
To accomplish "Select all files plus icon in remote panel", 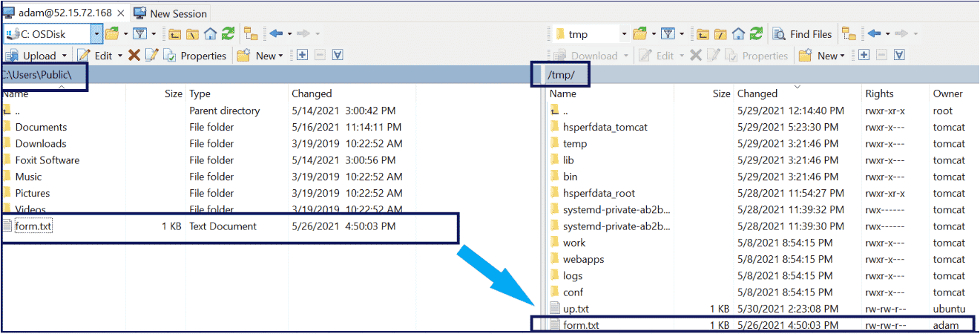I will pos(864,56).
